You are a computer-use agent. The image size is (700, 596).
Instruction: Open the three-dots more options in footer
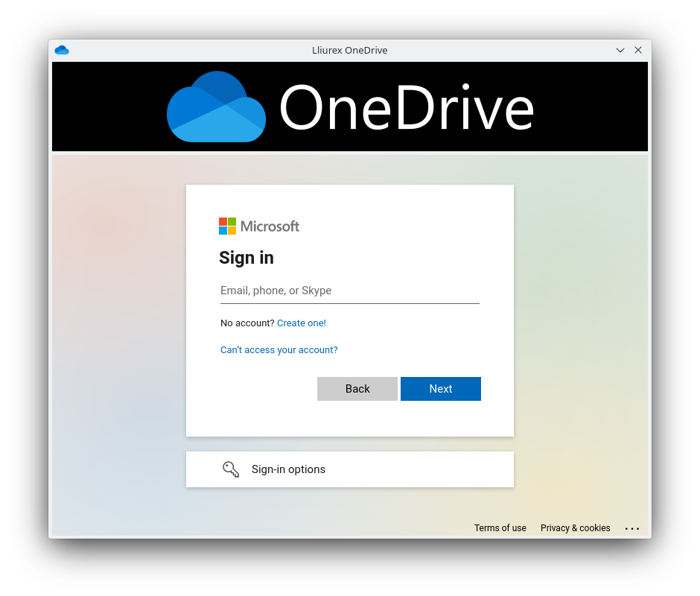tap(632, 528)
